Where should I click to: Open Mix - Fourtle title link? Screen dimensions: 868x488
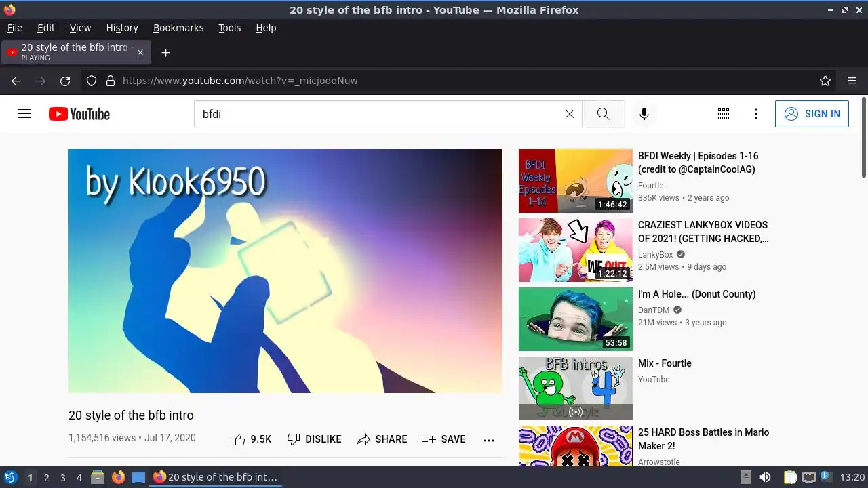(x=665, y=363)
